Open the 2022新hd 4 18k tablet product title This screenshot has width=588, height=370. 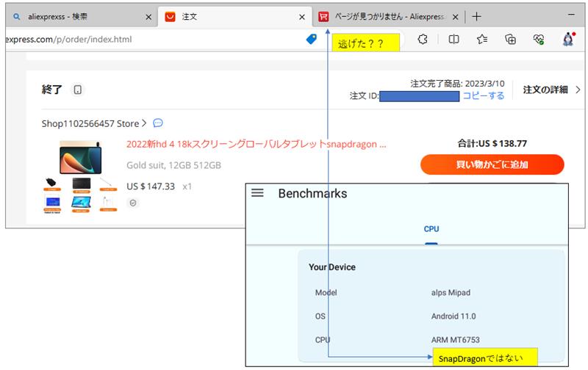(256, 144)
